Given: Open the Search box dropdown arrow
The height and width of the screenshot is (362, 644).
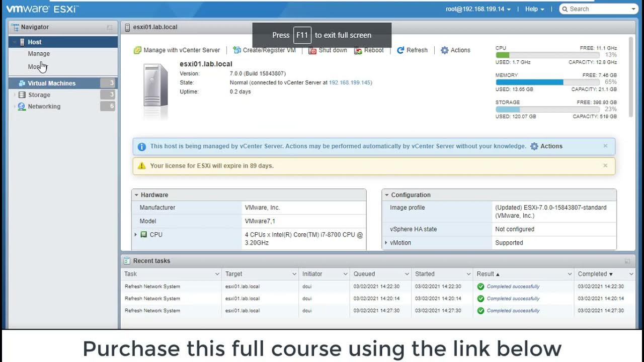Looking at the screenshot, I should click(633, 9).
